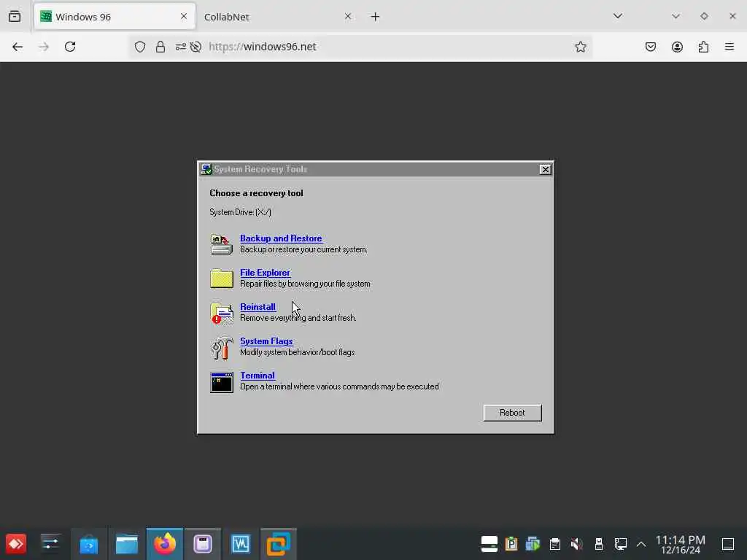Click the show desktop icon in taskbar
This screenshot has width=747, height=560.
(728, 544)
